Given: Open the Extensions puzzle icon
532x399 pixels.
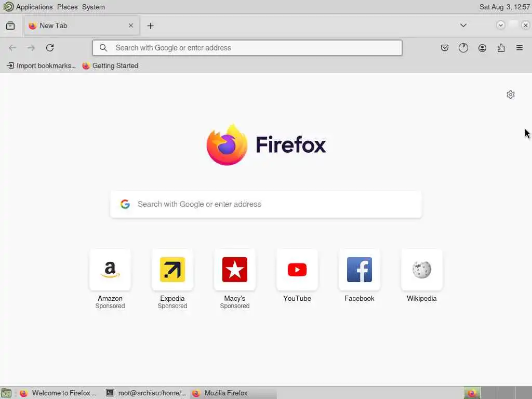Looking at the screenshot, I should click(501, 48).
